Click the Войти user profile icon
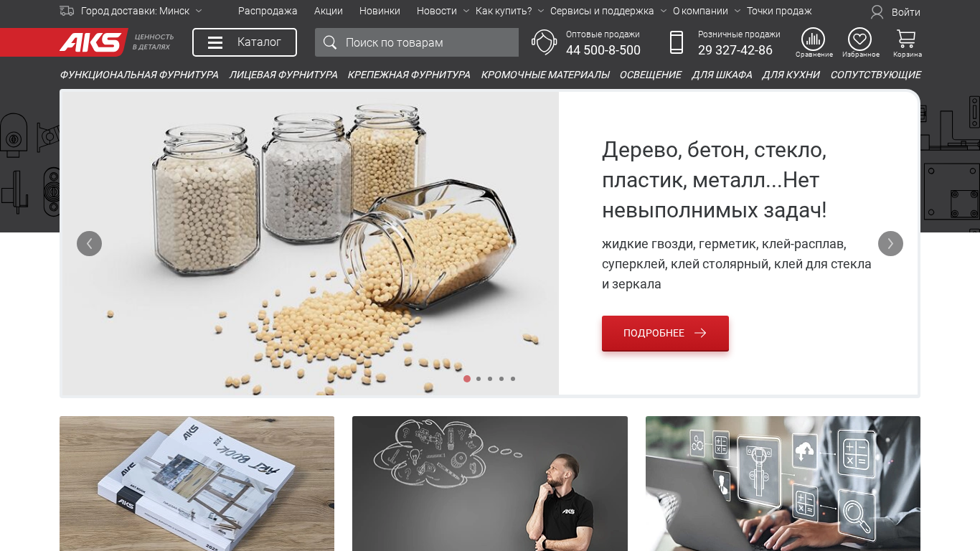Viewport: 980px width, 551px height. point(877,11)
